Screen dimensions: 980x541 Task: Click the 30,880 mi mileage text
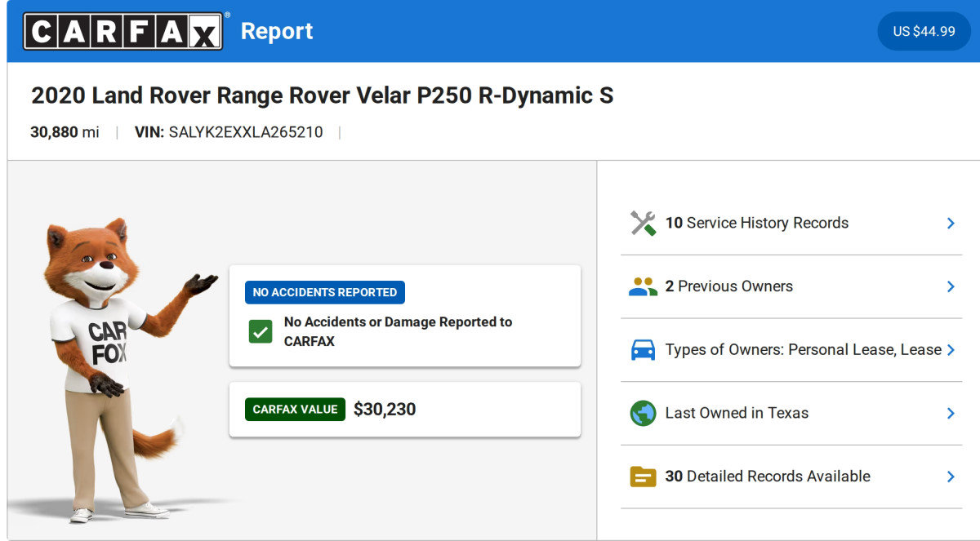pyautogui.click(x=65, y=132)
